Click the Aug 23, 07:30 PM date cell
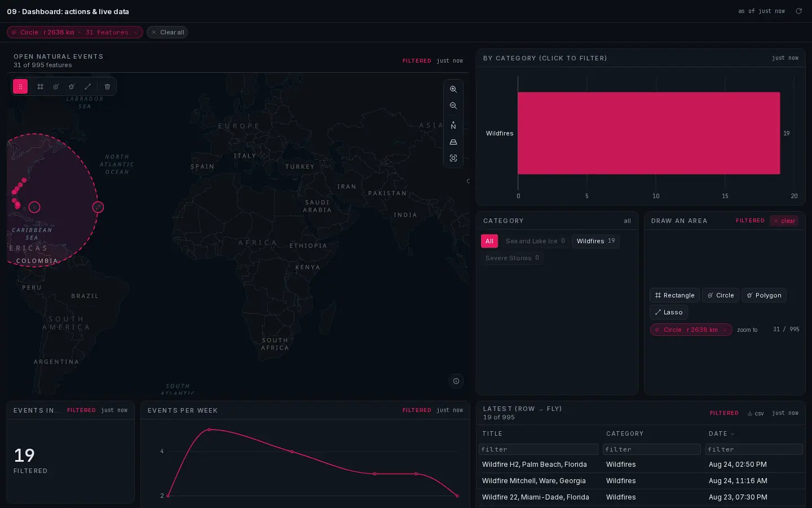 click(x=738, y=497)
